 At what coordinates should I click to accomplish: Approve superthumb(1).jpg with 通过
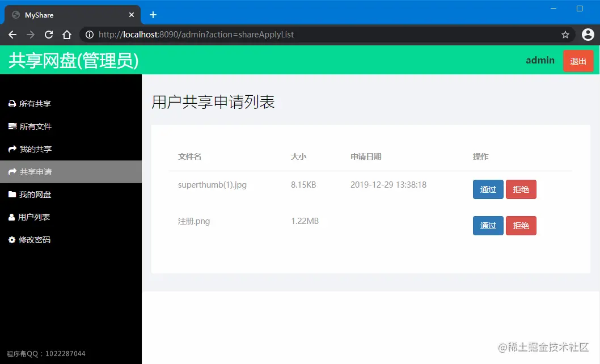point(488,189)
